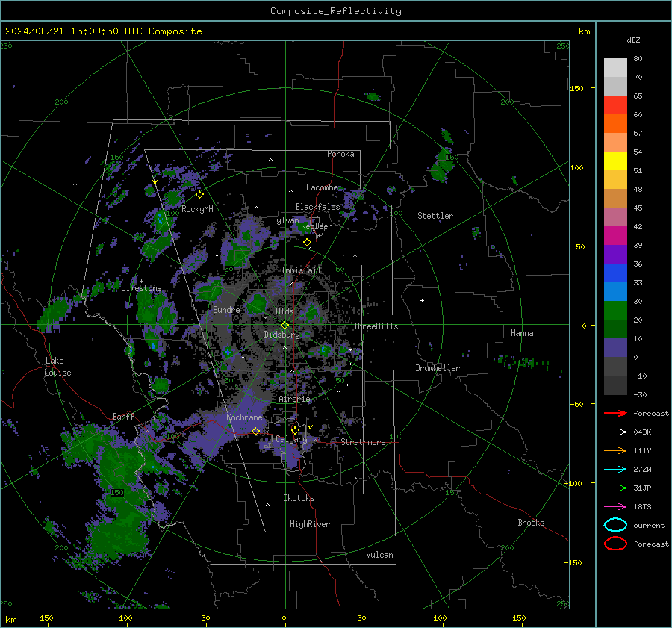
Task: Click the Lake Louise label
Action: (57, 367)
